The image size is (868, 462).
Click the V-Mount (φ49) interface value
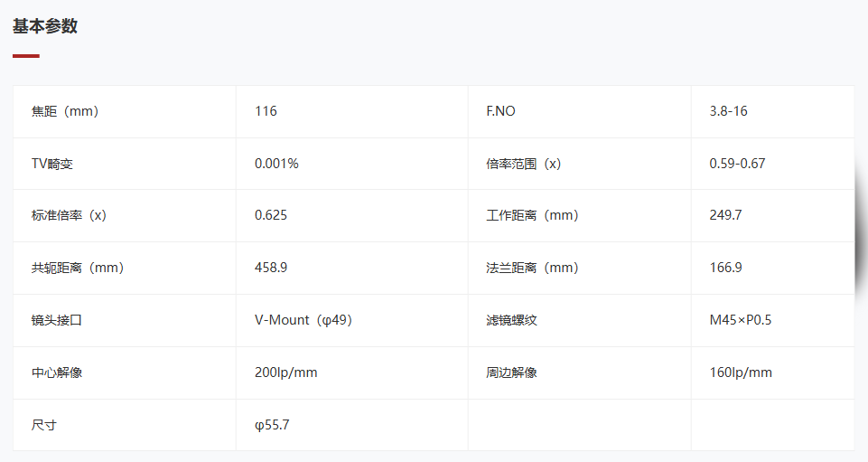click(303, 320)
